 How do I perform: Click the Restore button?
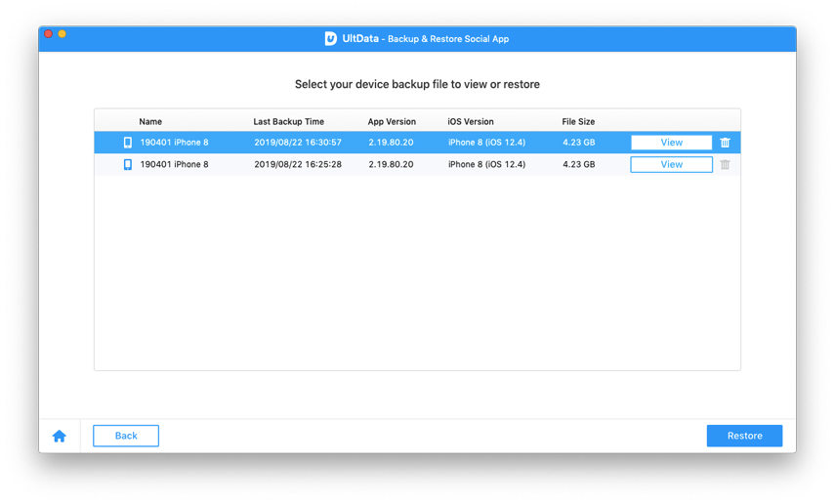744,436
